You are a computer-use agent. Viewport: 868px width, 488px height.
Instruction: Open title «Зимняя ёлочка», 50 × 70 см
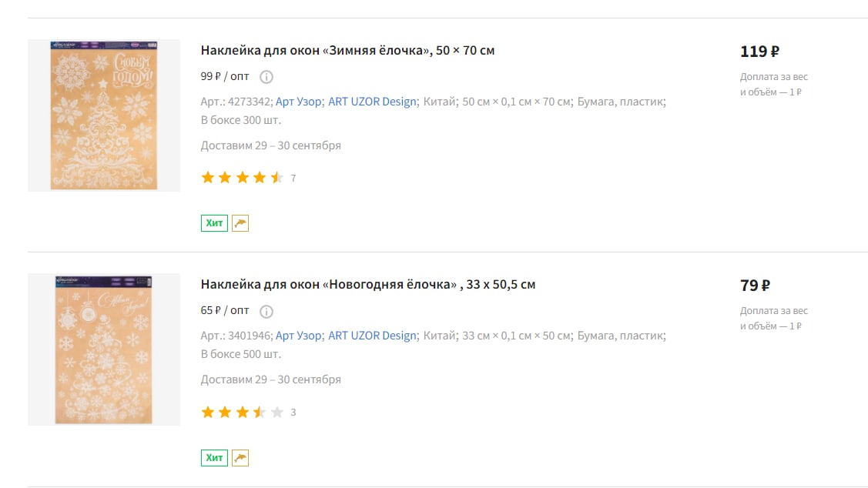point(347,50)
